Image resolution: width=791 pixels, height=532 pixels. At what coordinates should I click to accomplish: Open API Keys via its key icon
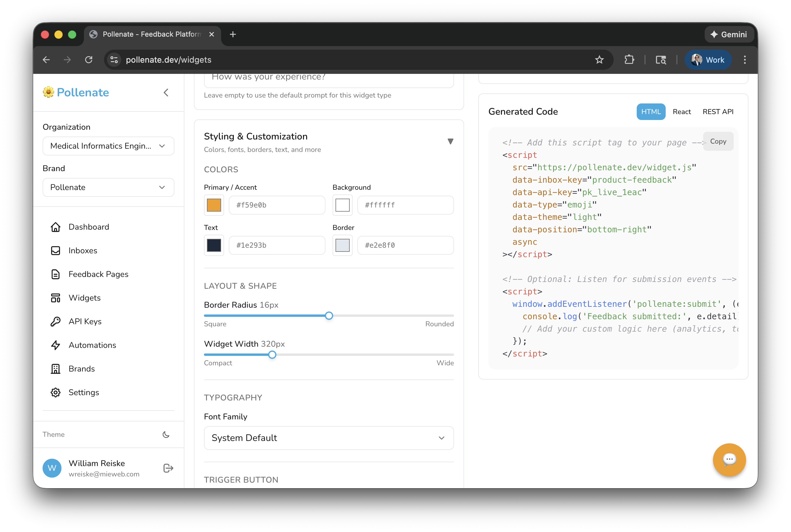click(55, 322)
